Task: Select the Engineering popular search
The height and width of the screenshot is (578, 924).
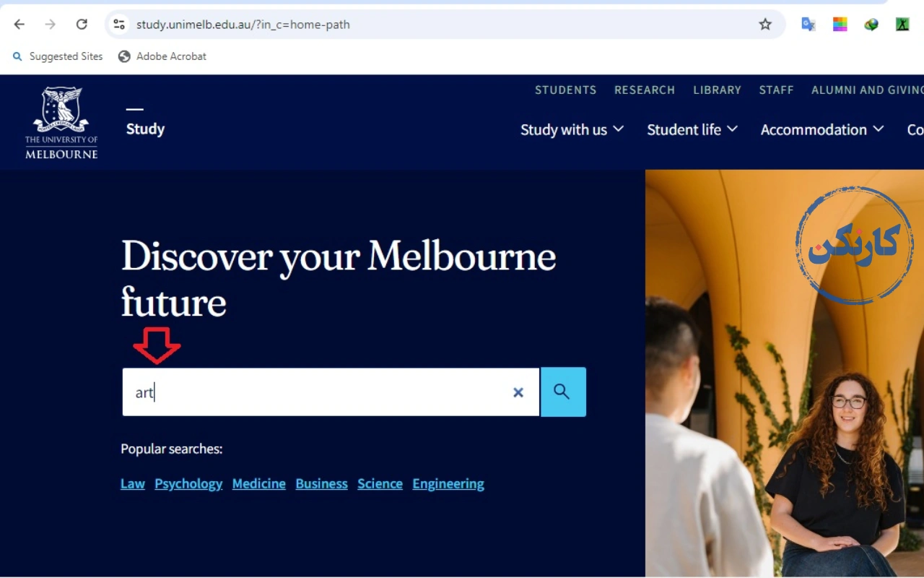Action: click(448, 484)
